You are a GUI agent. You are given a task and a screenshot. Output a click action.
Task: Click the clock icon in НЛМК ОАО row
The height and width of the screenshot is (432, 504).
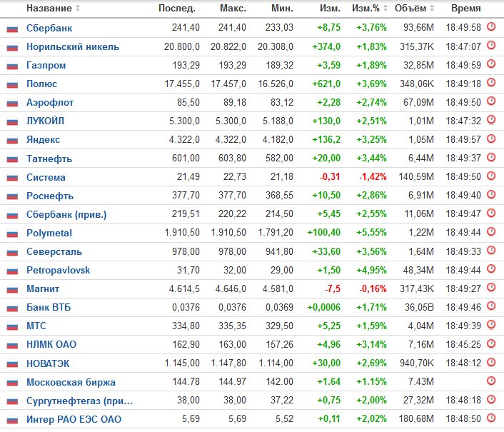click(x=491, y=343)
